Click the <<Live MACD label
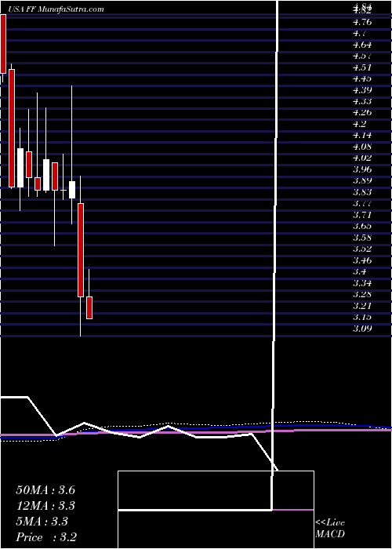Image resolution: width=392 pixels, height=549 pixels. tap(330, 529)
